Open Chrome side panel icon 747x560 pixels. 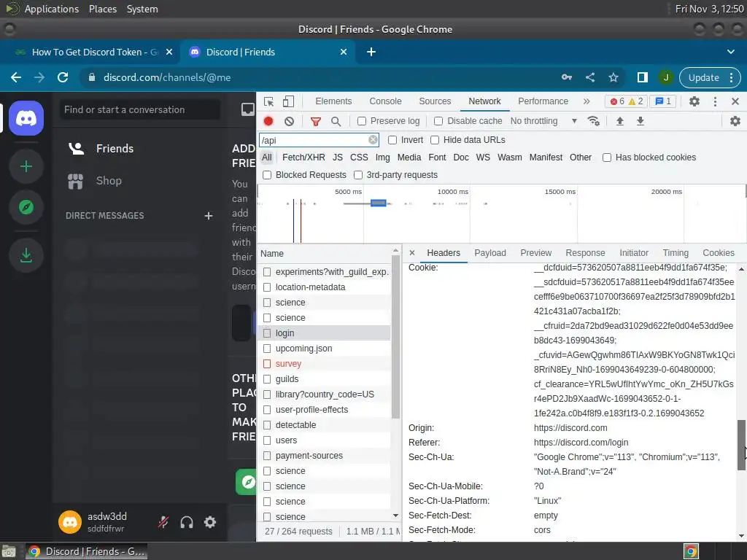[x=642, y=77]
